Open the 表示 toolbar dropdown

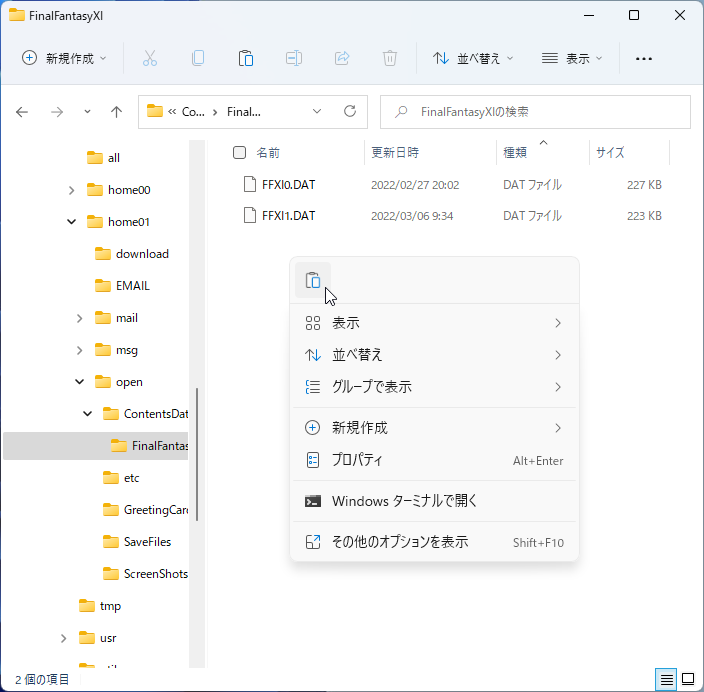(x=572, y=58)
